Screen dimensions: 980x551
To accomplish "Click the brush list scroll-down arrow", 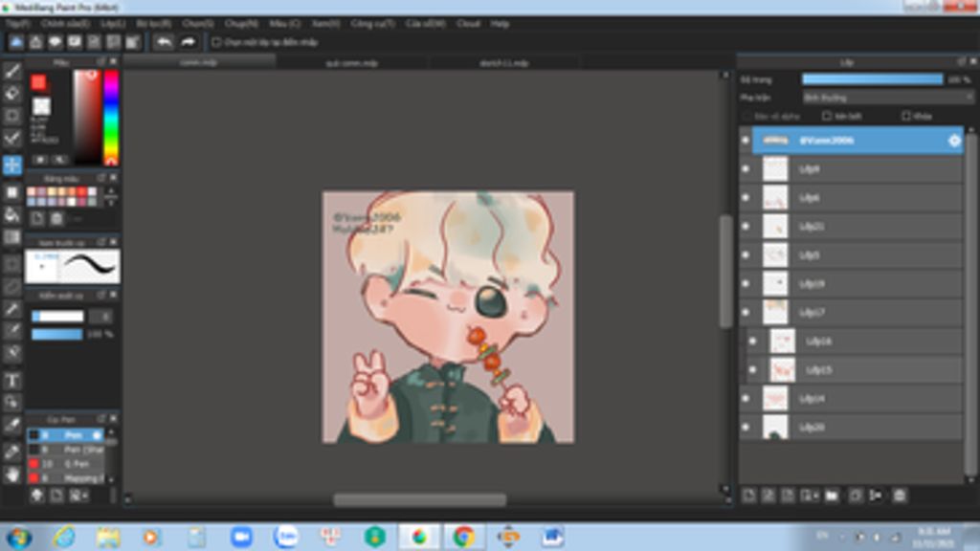I will pyautogui.click(x=111, y=479).
